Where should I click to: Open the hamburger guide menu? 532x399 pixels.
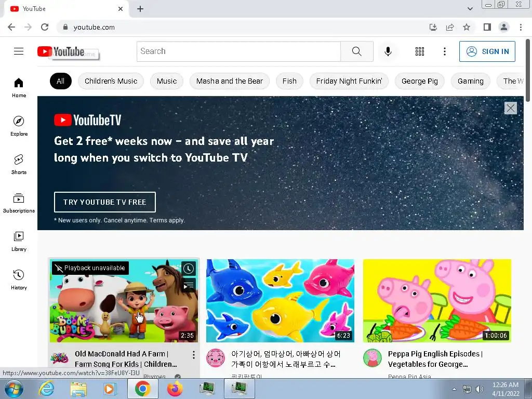point(19,51)
